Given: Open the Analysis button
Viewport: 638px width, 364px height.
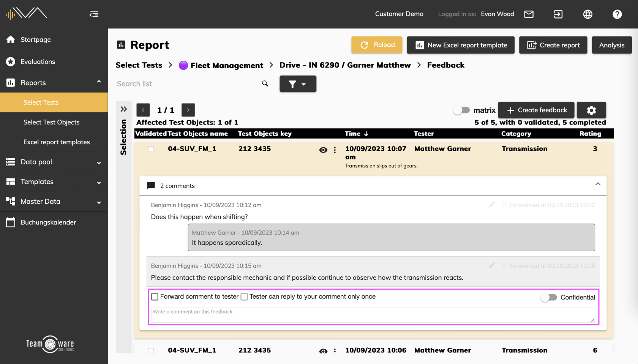Looking at the screenshot, I should [x=612, y=45].
